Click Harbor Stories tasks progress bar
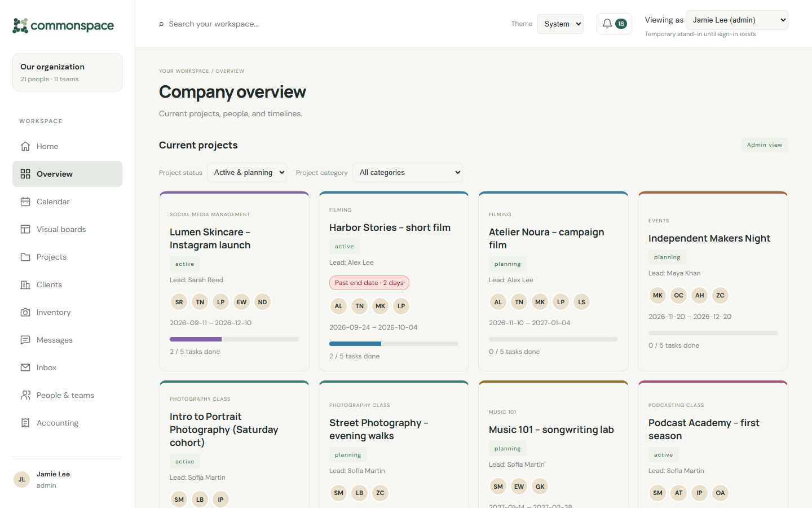The height and width of the screenshot is (508, 812). click(x=394, y=344)
